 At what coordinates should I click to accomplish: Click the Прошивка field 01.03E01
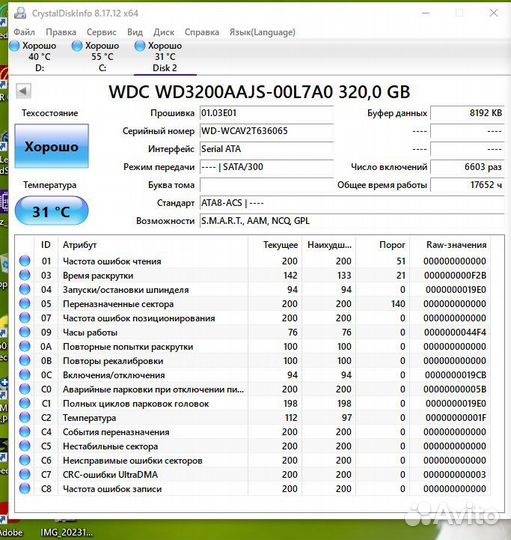pos(266,113)
